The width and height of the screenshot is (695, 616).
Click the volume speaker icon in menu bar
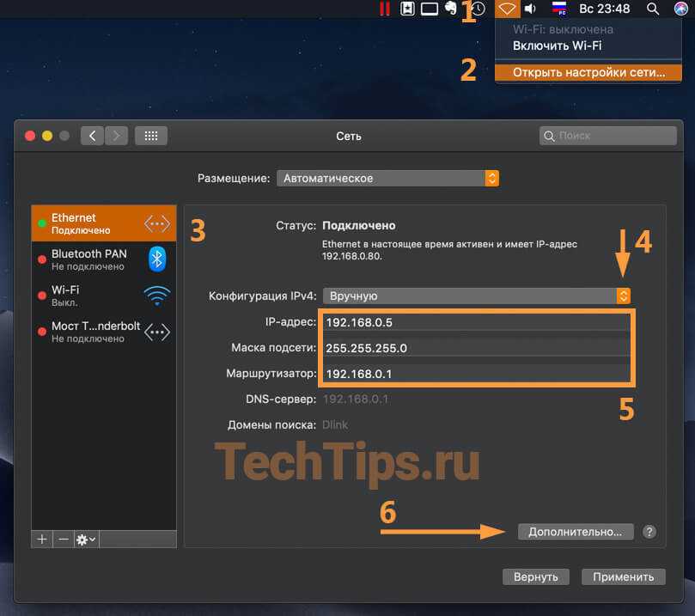click(x=531, y=9)
